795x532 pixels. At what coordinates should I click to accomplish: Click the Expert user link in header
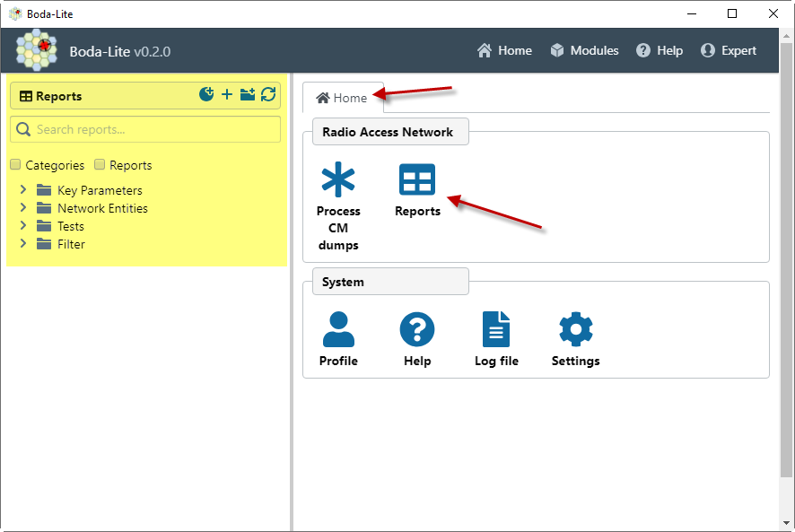pos(729,50)
